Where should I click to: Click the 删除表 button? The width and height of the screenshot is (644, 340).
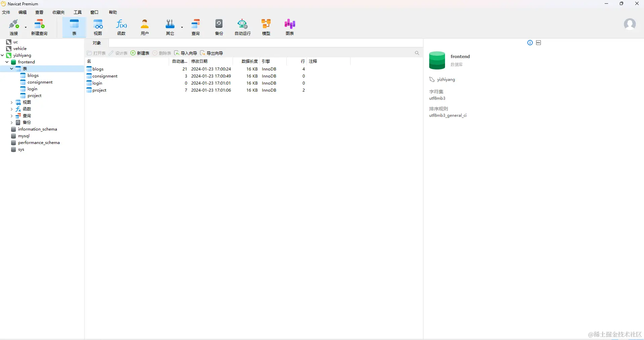tap(162, 53)
